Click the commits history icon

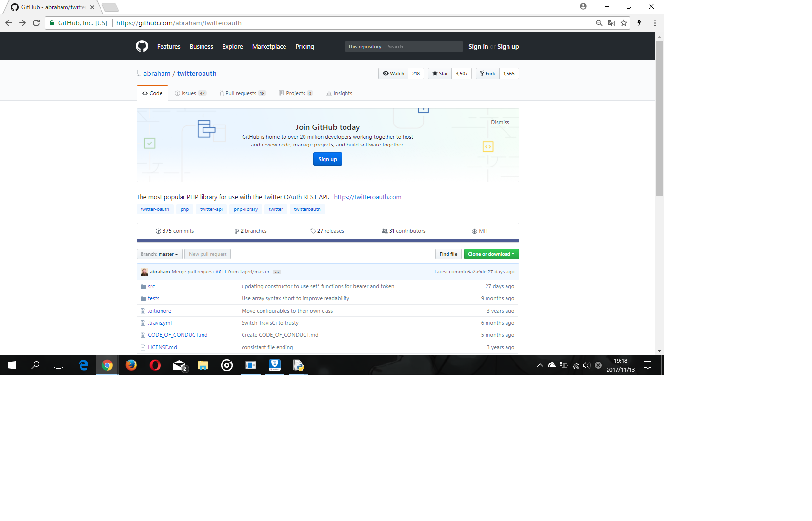click(159, 231)
